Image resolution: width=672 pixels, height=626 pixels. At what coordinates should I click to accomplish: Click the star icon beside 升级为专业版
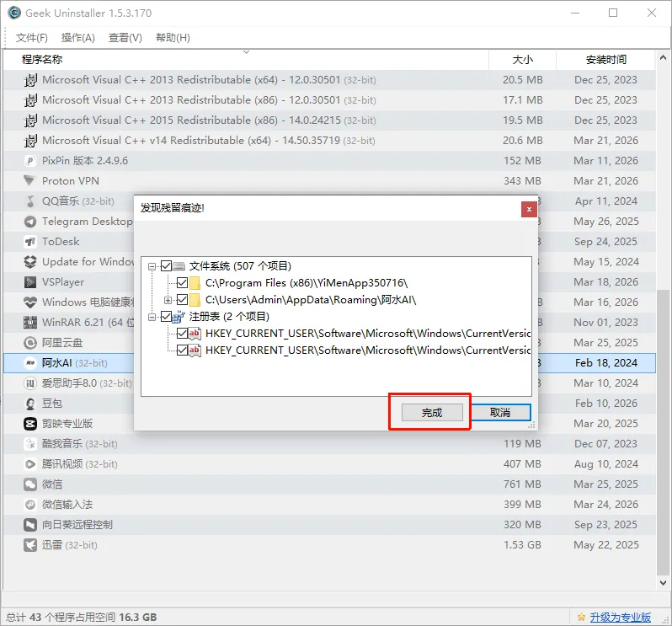[x=581, y=617]
